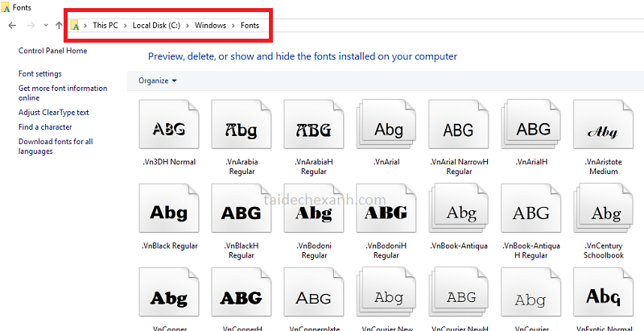Open Control Panel Home link
This screenshot has height=331, width=644.
tap(52, 51)
